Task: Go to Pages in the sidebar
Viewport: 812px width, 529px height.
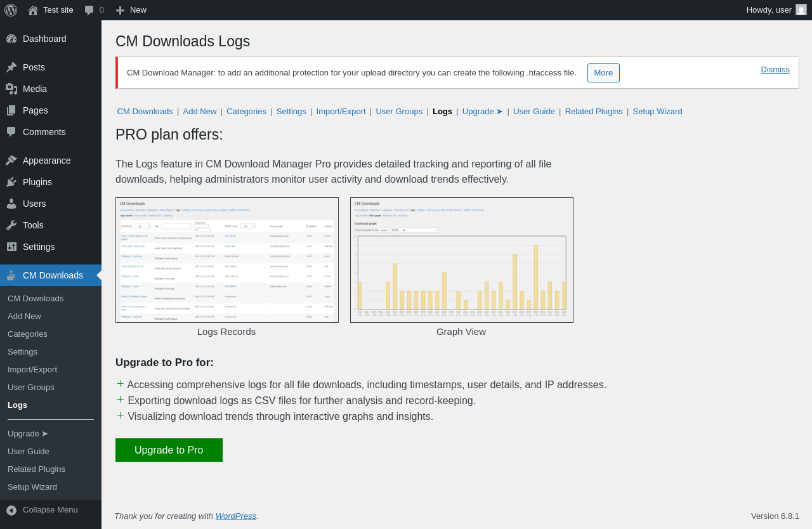Action: click(x=51, y=110)
